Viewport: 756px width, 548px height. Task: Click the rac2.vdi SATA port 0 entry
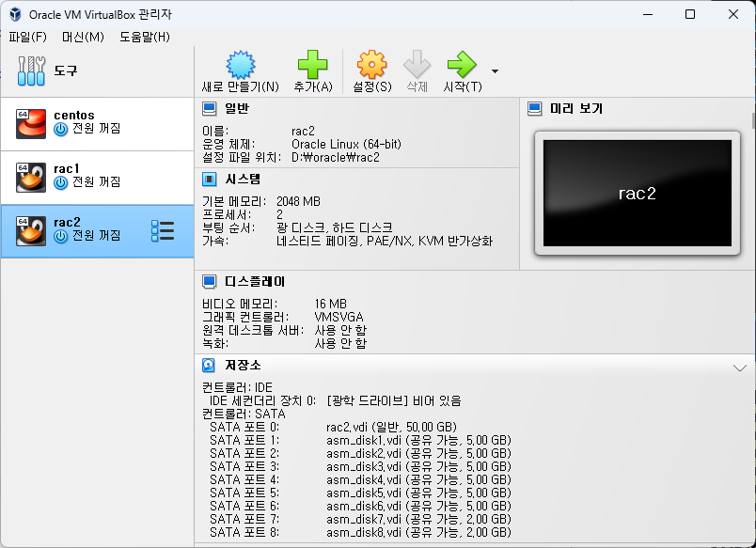coord(391,427)
